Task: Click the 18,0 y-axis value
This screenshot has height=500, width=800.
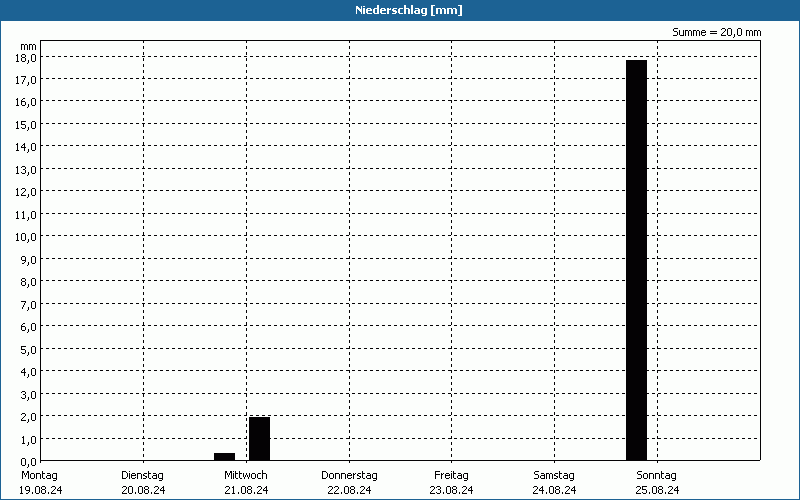Action: pos(26,57)
